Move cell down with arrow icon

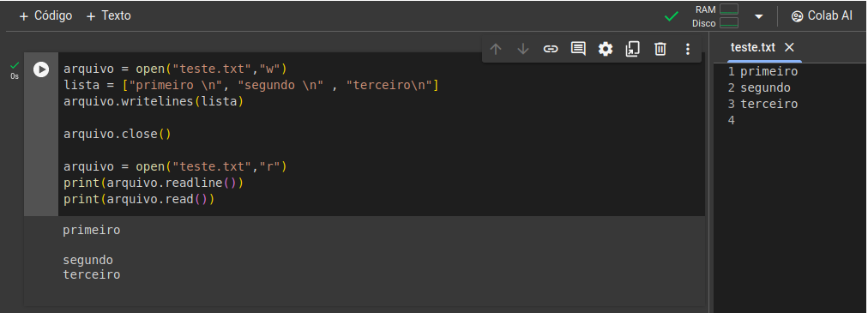click(x=522, y=49)
